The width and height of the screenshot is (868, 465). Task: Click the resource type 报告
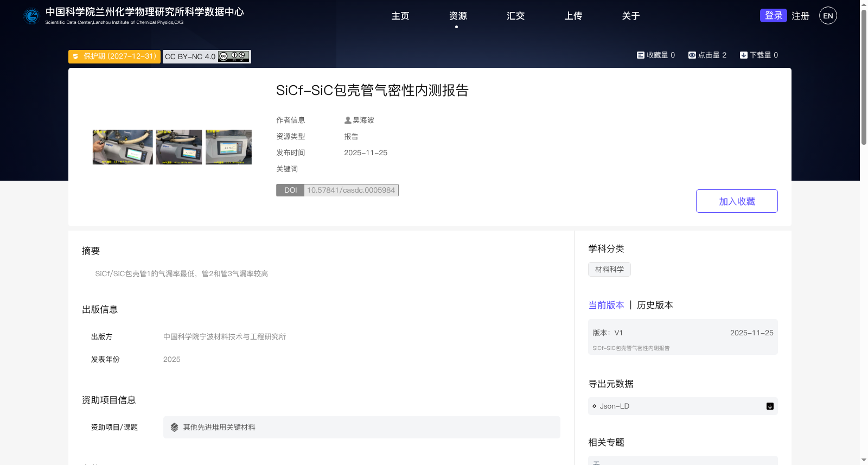pyautogui.click(x=351, y=137)
